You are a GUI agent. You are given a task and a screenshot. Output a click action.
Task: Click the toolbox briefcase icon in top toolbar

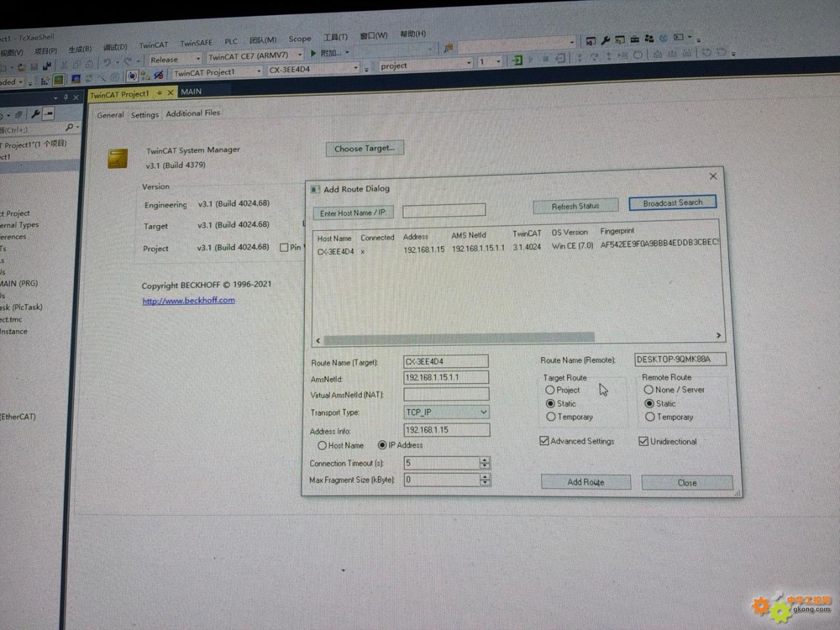click(635, 39)
